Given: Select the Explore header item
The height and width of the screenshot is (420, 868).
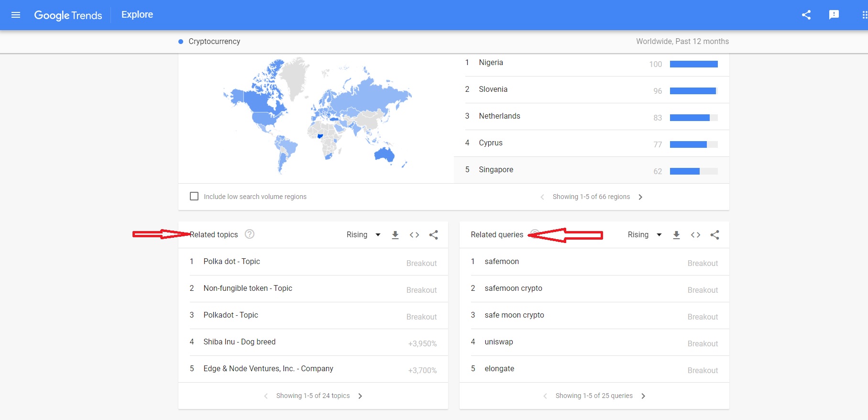Looking at the screenshot, I should point(137,15).
